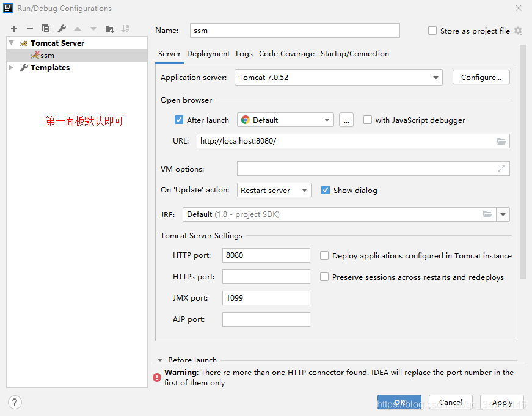Click the HTTP port field
Image resolution: width=532 pixels, height=416 pixels.
point(266,255)
